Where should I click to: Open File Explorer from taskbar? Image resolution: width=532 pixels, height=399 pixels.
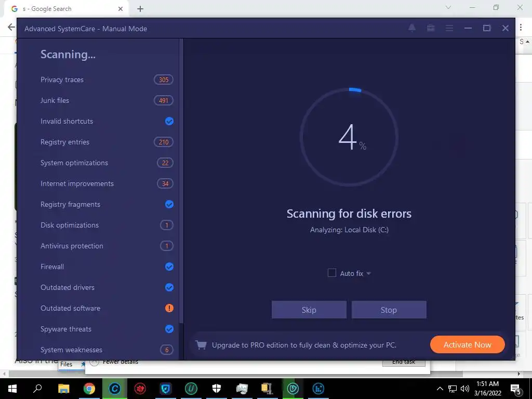click(x=63, y=389)
